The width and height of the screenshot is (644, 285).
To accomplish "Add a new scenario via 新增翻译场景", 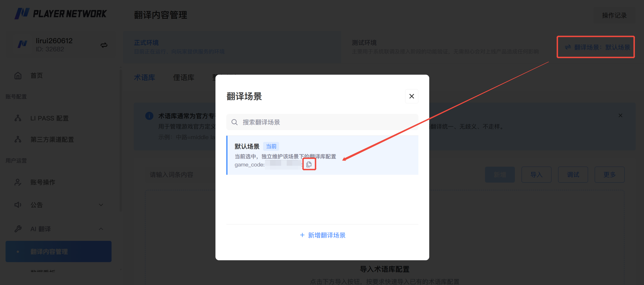I will tap(322, 235).
